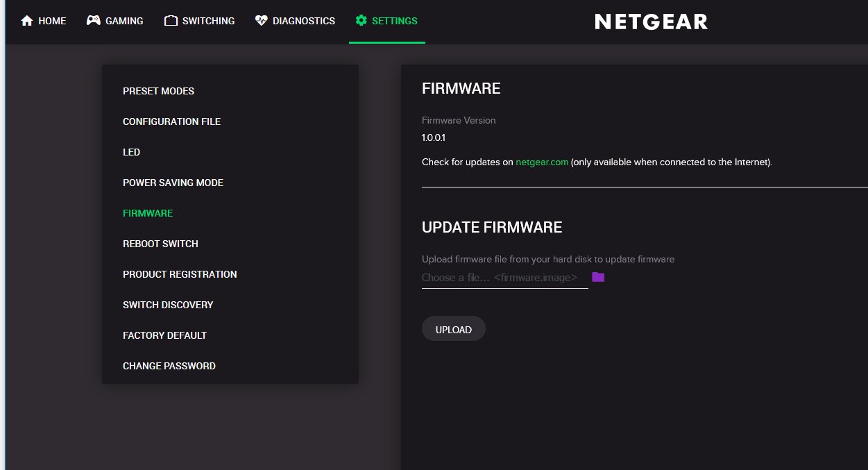The height and width of the screenshot is (470, 868).
Task: Open the Switch Discovery page
Action: point(168,305)
